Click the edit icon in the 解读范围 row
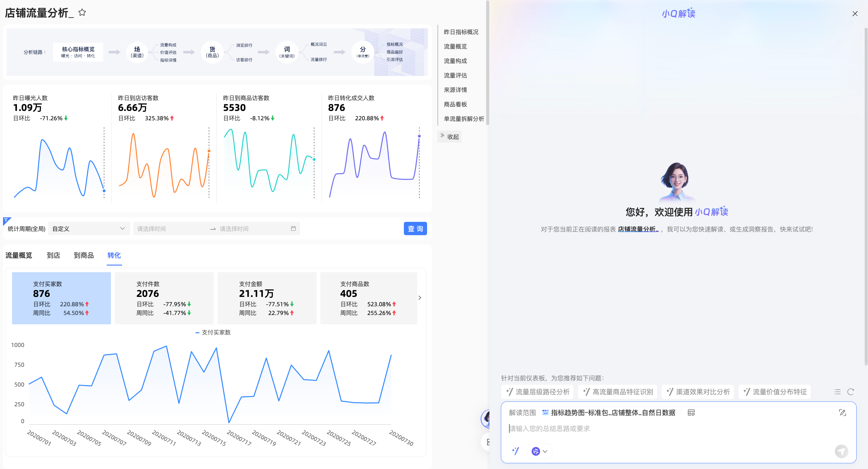Image resolution: width=868 pixels, height=469 pixels. click(x=842, y=413)
